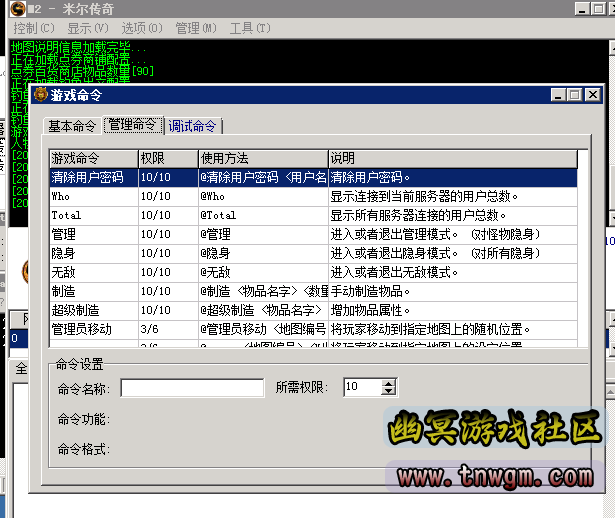Select the 无敌 command row
The image size is (615, 518).
(313, 272)
